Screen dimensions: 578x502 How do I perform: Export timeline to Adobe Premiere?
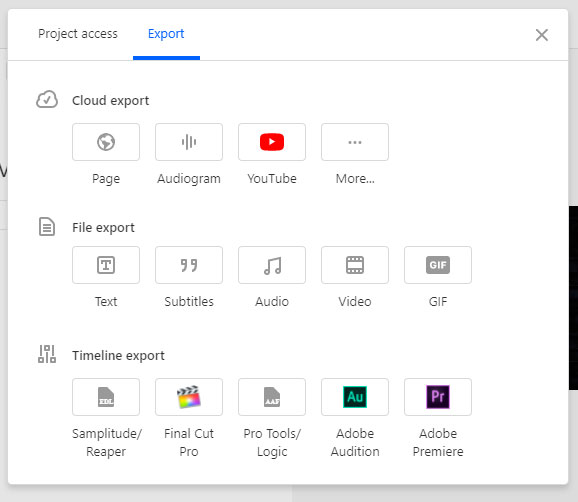pyautogui.click(x=438, y=397)
